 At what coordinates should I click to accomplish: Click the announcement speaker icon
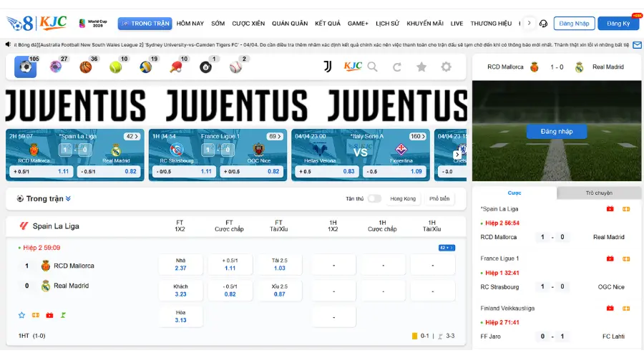(8, 44)
